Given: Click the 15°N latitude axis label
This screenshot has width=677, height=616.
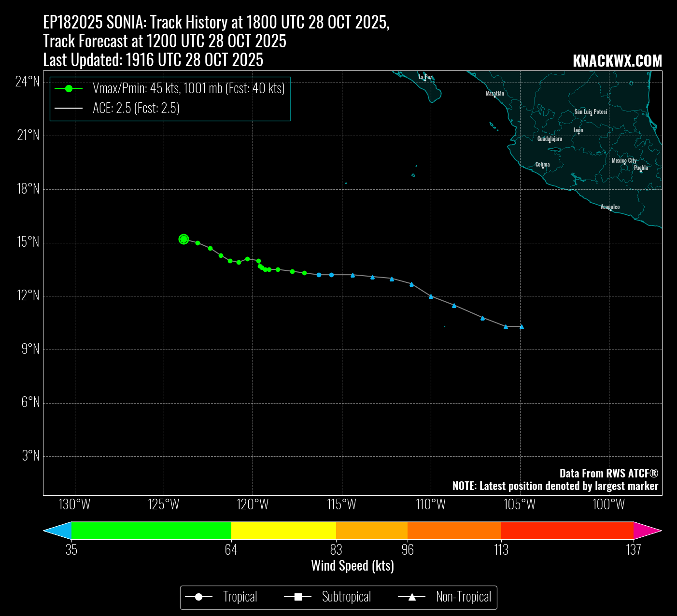Looking at the screenshot, I should coord(28,242).
